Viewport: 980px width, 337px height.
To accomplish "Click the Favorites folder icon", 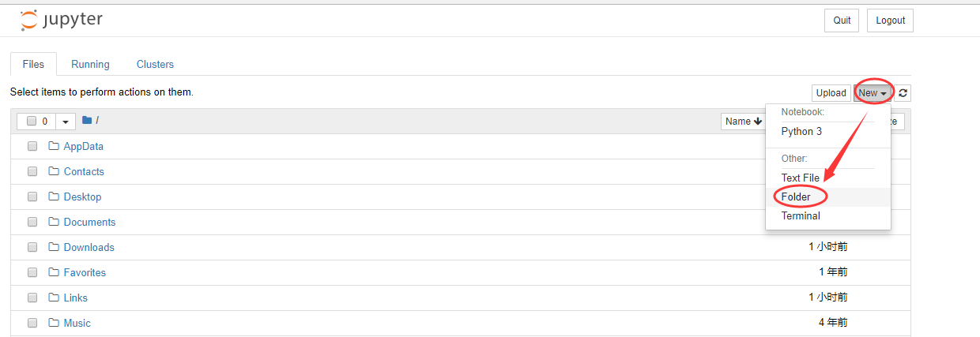I will pos(54,272).
